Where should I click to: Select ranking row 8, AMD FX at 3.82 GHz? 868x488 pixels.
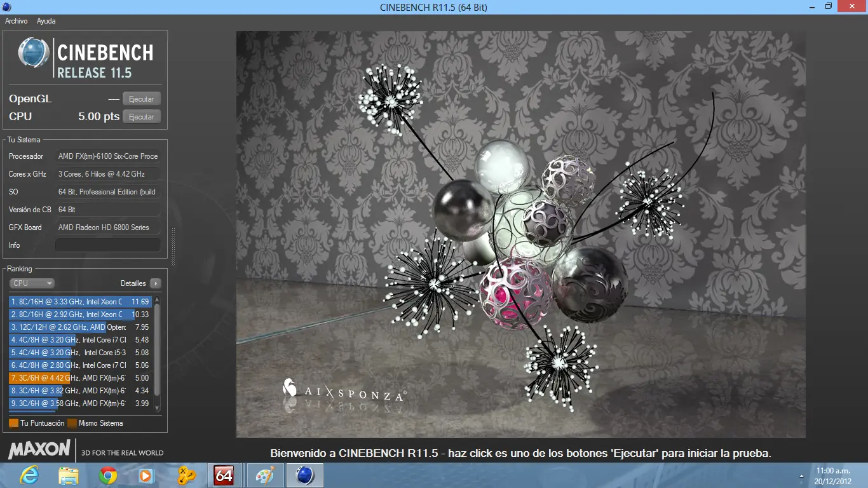80,391
